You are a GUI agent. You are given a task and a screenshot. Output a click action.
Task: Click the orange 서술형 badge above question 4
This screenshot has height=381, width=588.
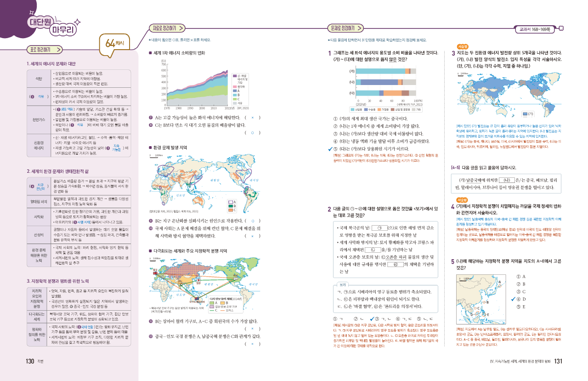click(x=463, y=200)
